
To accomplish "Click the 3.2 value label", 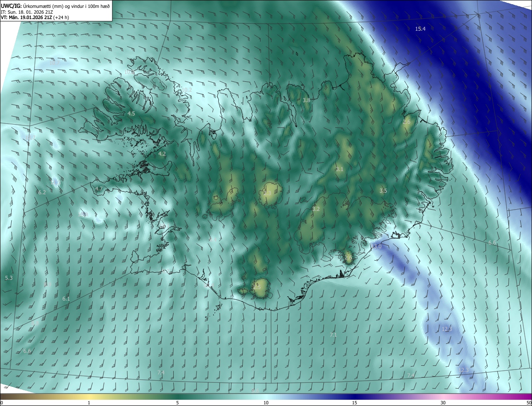I will click(x=316, y=209).
